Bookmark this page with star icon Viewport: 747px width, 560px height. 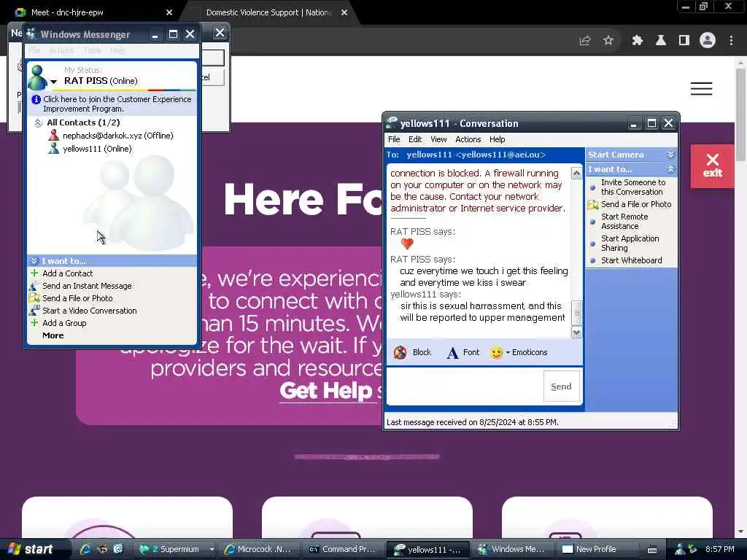608,41
